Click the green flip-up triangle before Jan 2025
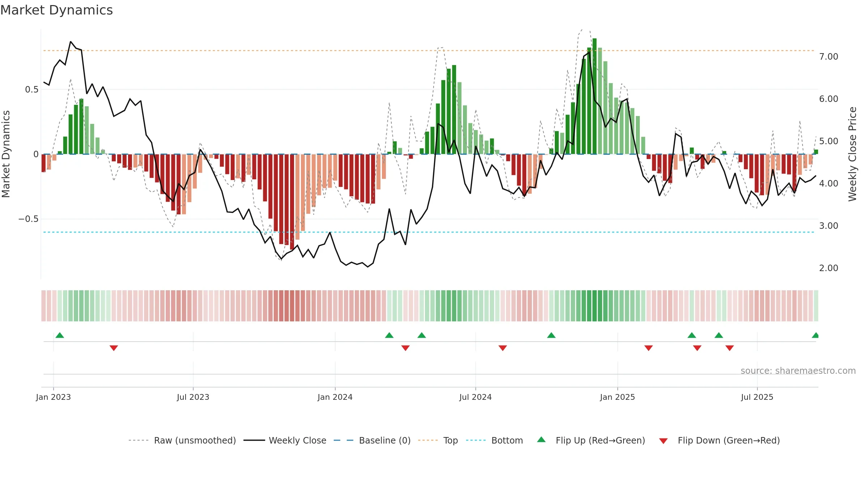 [x=551, y=335]
